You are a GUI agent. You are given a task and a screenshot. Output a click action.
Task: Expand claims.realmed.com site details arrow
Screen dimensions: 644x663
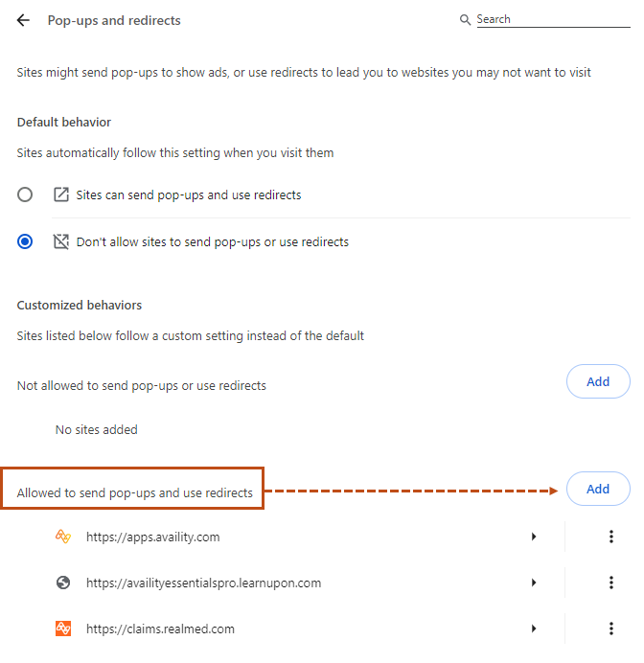534,629
